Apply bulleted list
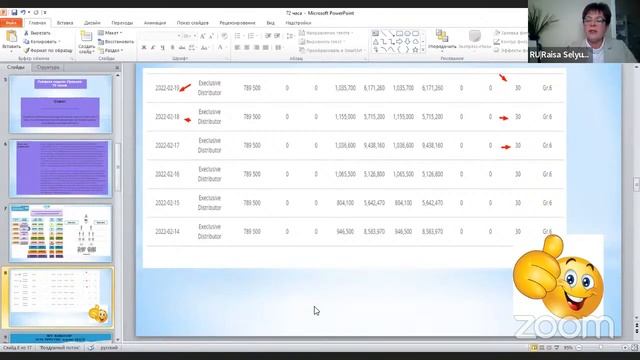Image resolution: width=640 pixels, height=360 pixels. tap(238, 36)
